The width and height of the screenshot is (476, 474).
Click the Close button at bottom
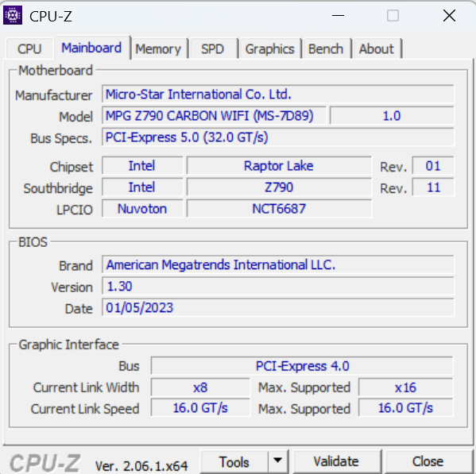(428, 461)
